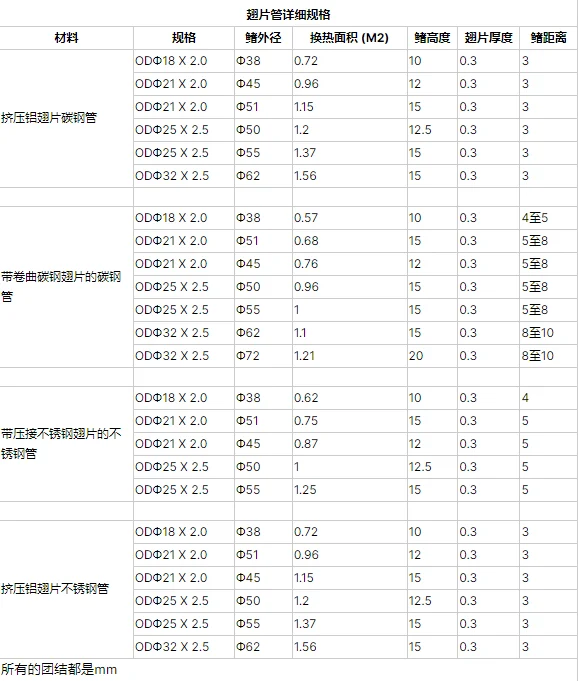Click the 翅片管详细规格 table title
The image size is (578, 681).
[x=288, y=15]
